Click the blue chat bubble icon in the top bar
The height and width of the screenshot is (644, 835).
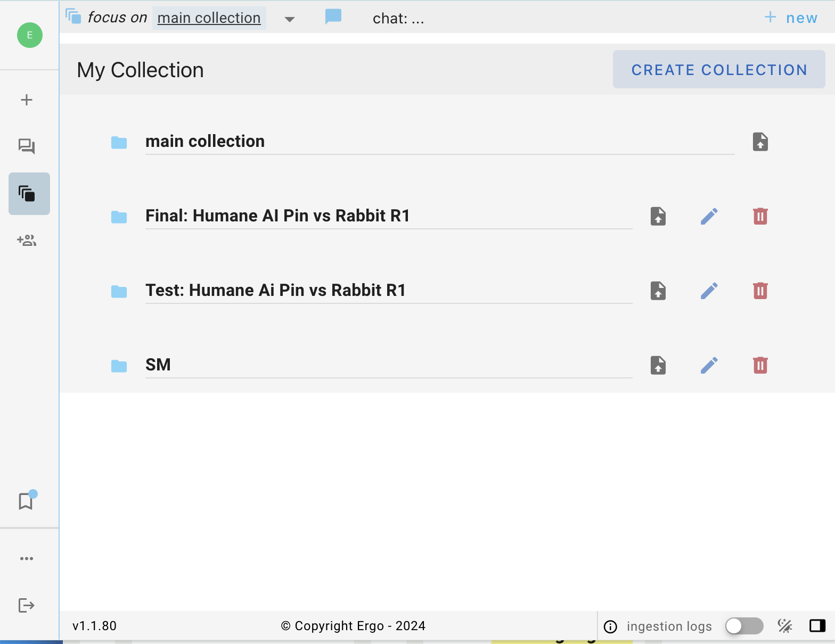click(x=333, y=16)
